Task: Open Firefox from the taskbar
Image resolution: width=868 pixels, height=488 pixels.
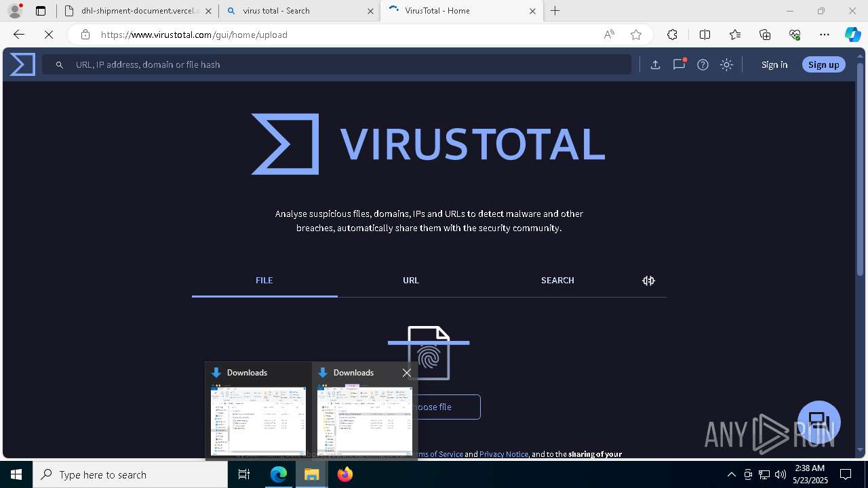Action: point(344,474)
